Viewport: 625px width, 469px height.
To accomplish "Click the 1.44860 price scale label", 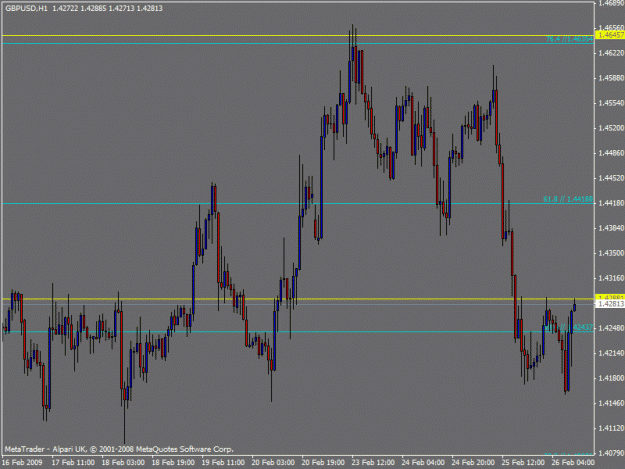I will tap(611, 153).
